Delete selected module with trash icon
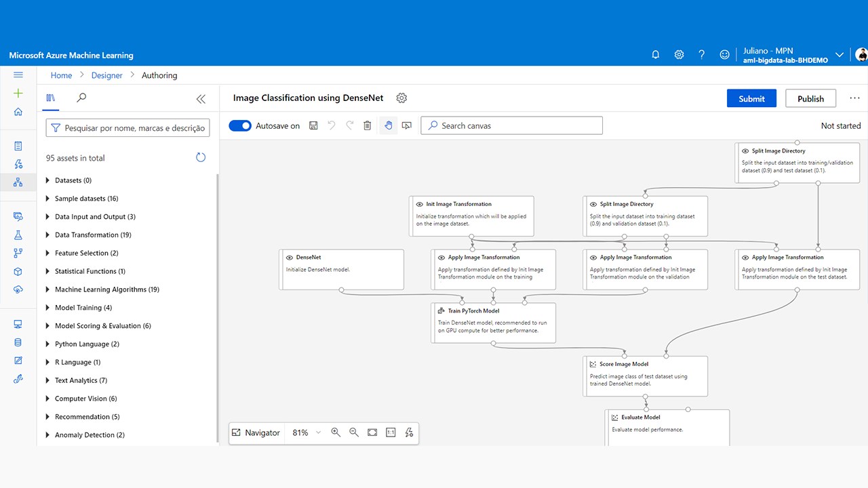This screenshot has width=868, height=488. (x=368, y=125)
